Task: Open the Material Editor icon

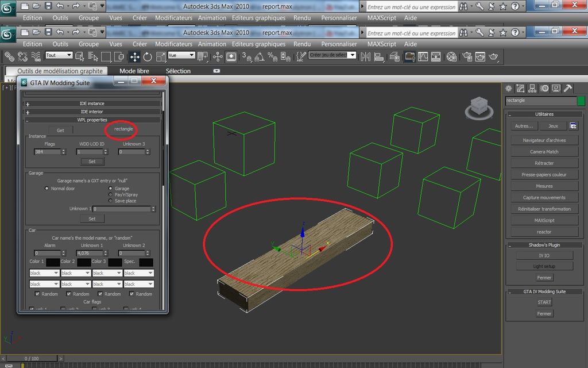Action: coord(451,57)
